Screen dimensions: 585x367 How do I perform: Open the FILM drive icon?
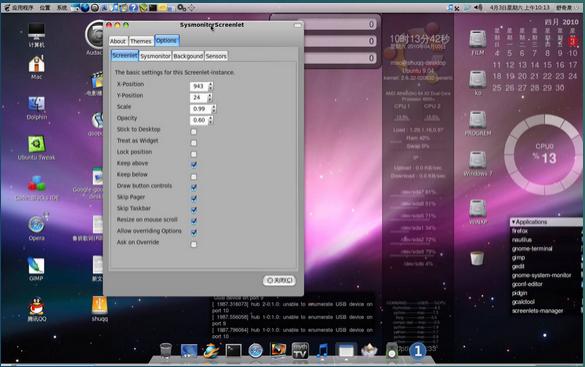478,39
